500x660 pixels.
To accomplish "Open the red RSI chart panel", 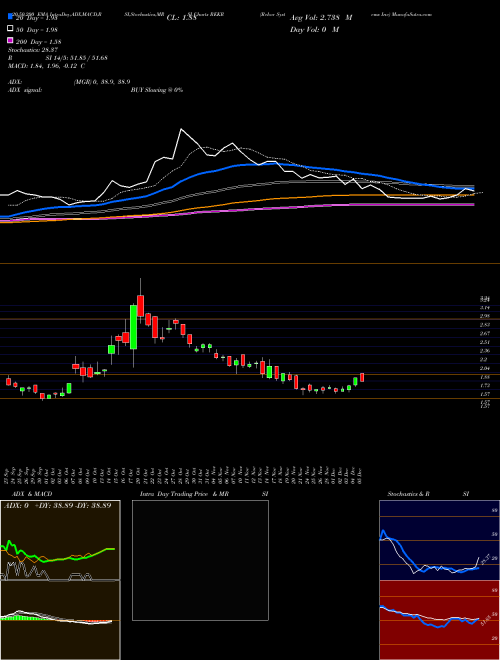I will click(x=439, y=620).
